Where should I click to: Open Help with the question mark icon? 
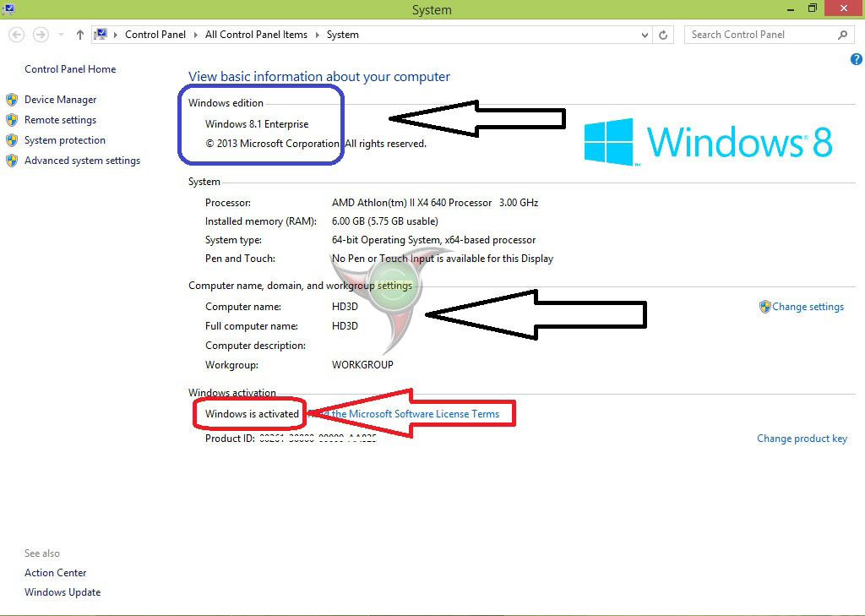[x=857, y=60]
